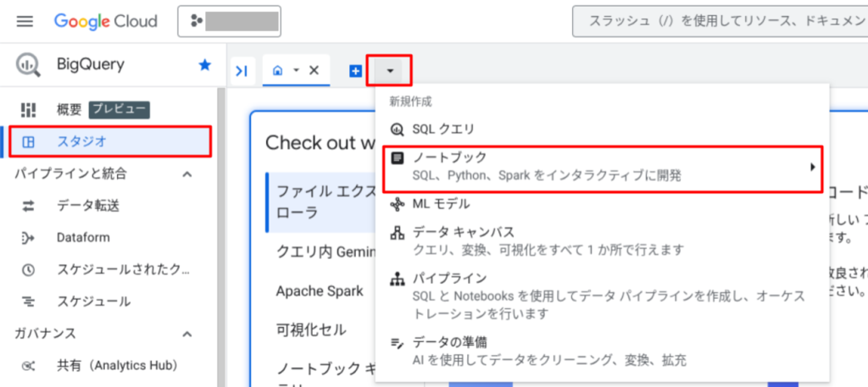This screenshot has height=387, width=868.
Task: Click the パイプライン tree icon
Action: 397,279
